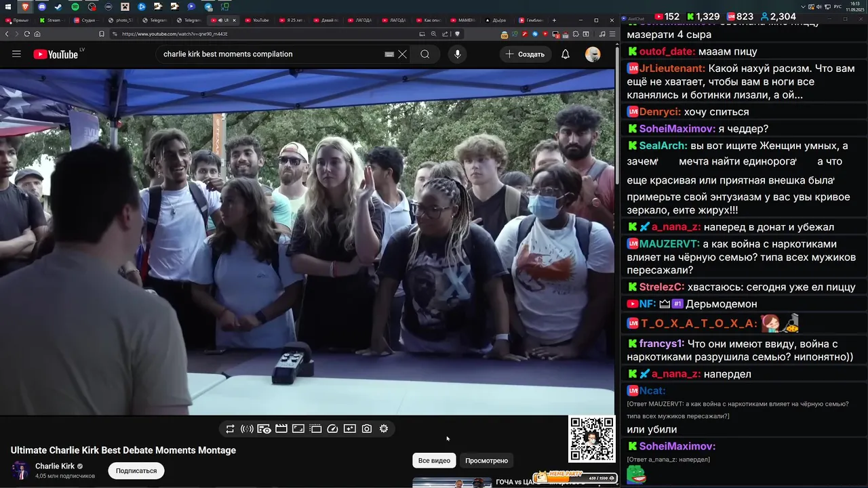Clear the YouTube search query

coord(402,54)
